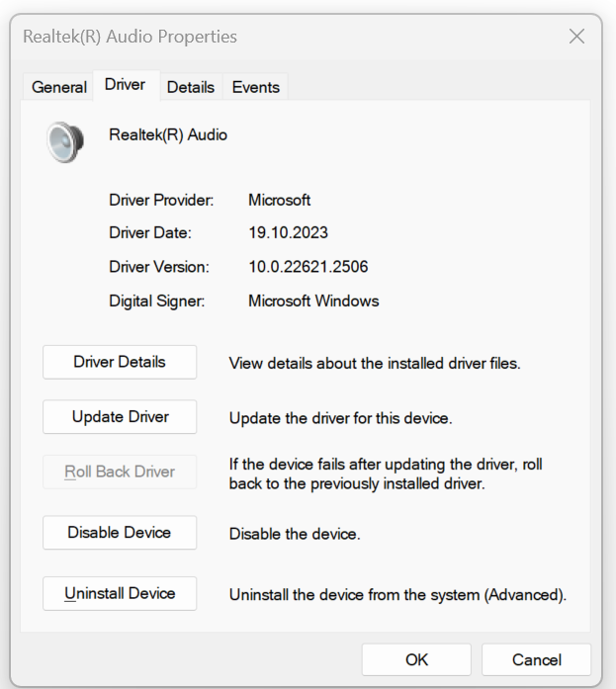Click the provider value 'Microsoft'
Viewport: 616px width, 689px height.
[280, 201]
